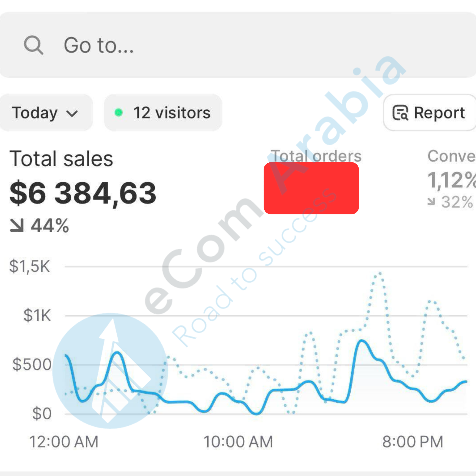Click the magnifying glass search icon
Image resolution: width=476 pixels, height=476 pixels.
coord(33,45)
